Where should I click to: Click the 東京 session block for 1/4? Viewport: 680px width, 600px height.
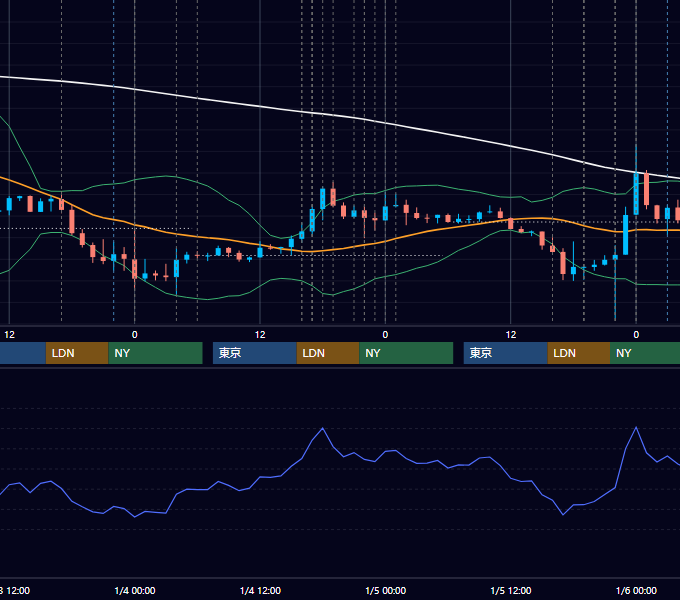[x=255, y=353]
